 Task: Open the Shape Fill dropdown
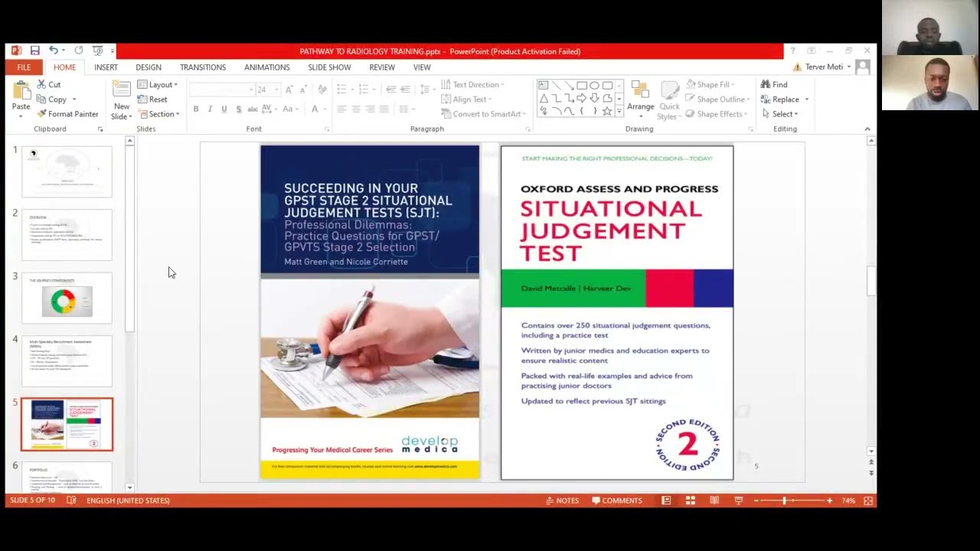point(710,84)
